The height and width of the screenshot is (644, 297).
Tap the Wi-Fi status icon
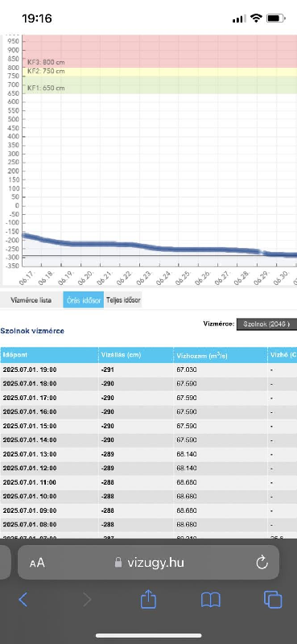(256, 18)
